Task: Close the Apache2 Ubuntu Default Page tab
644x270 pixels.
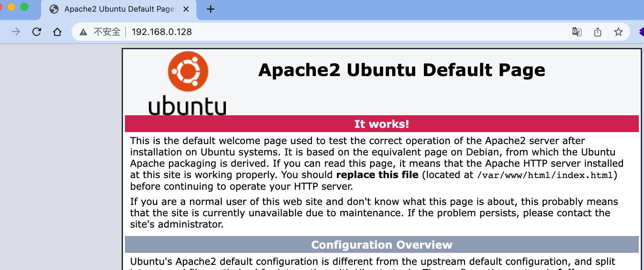Action: click(x=186, y=9)
